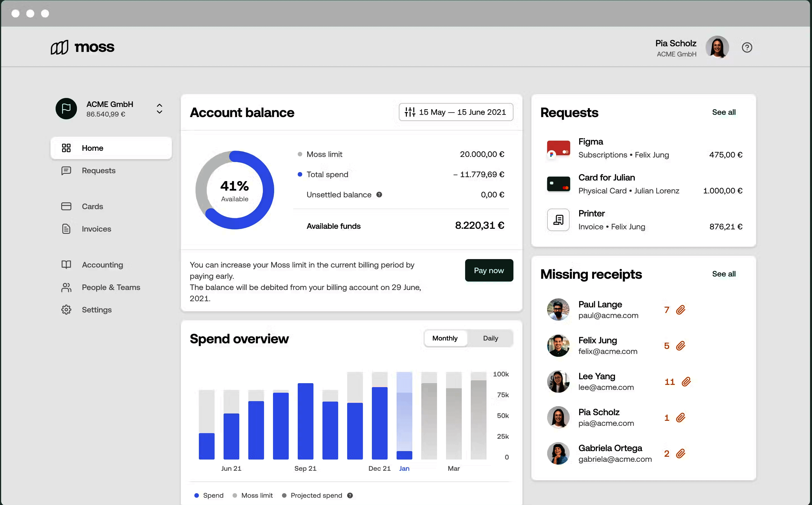Click the 41% available donut chart
The image size is (812, 505).
235,190
